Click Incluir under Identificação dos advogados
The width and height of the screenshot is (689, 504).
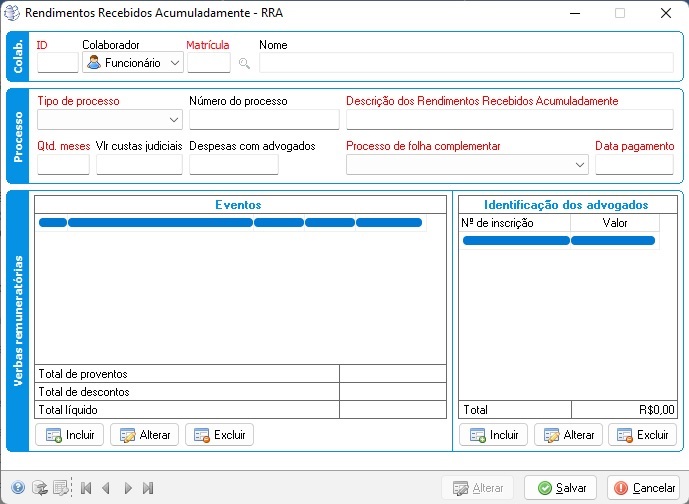(494, 435)
